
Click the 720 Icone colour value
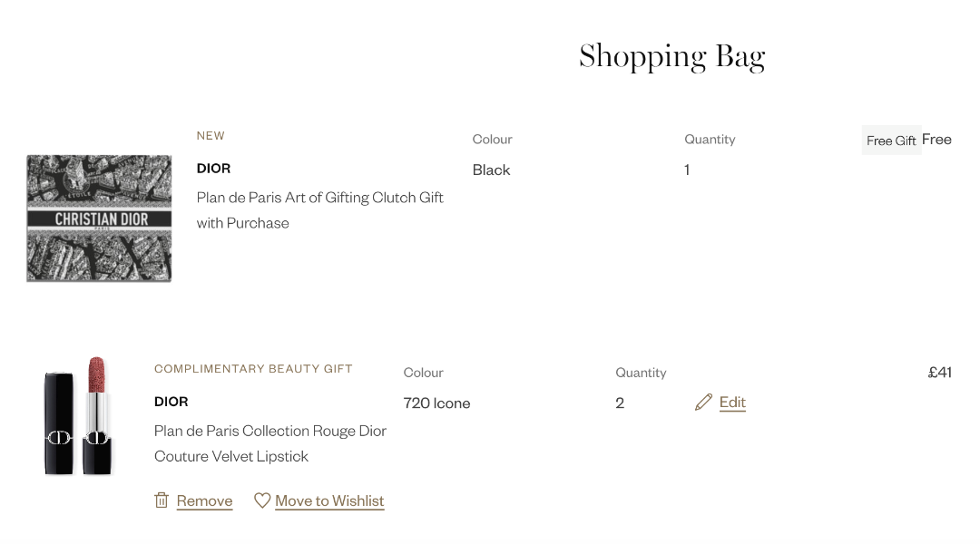(436, 403)
